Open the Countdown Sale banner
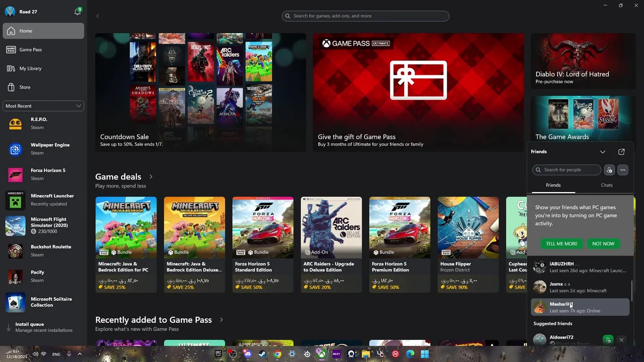This screenshot has height=362, width=644. (201, 93)
